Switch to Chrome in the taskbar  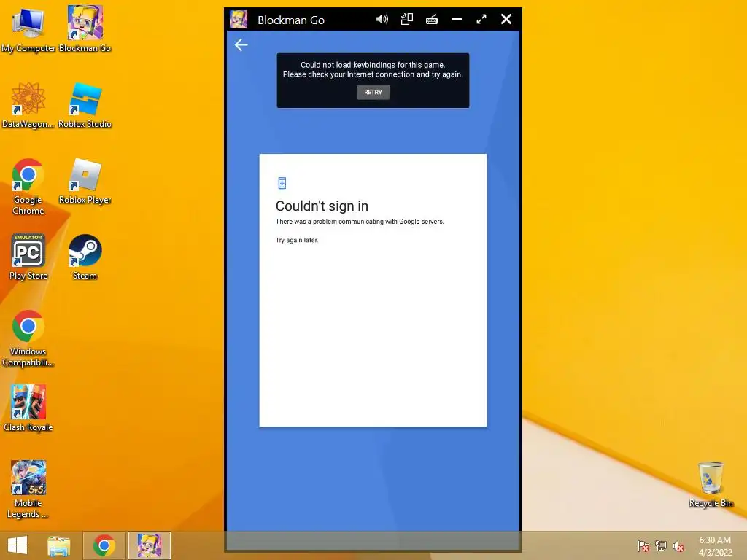pos(104,545)
